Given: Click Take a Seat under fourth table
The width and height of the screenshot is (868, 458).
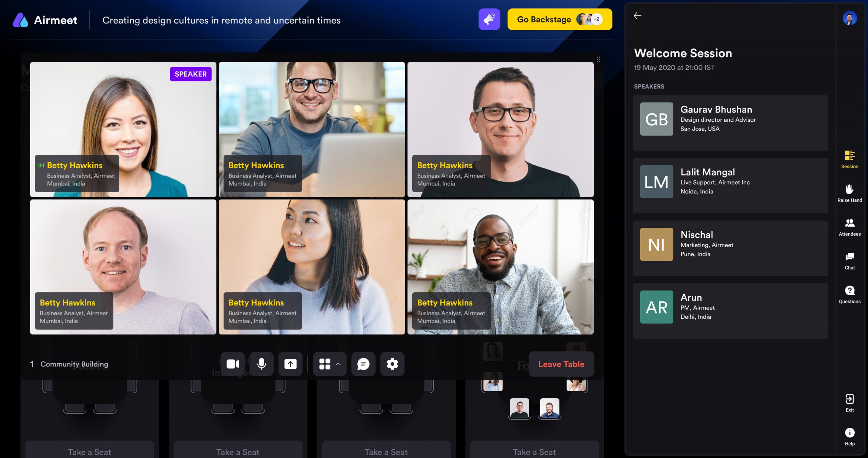Looking at the screenshot, I should point(534,451).
